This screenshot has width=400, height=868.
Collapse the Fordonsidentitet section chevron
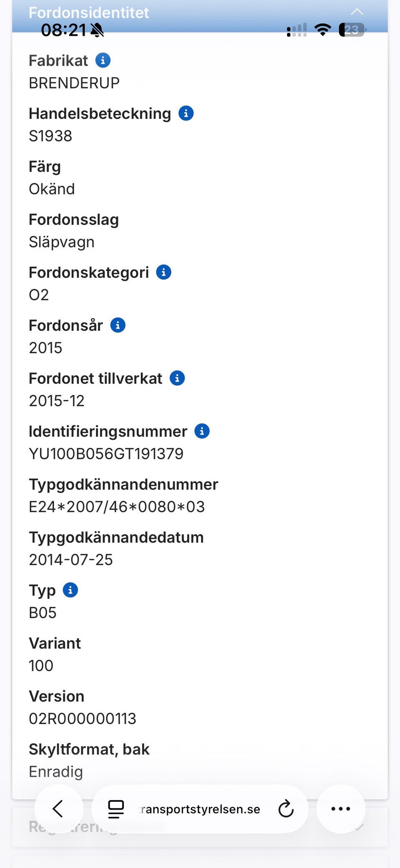[357, 12]
